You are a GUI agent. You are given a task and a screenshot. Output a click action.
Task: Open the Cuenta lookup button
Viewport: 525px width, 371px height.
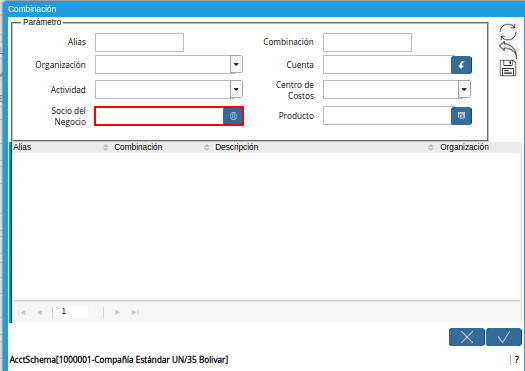(461, 65)
